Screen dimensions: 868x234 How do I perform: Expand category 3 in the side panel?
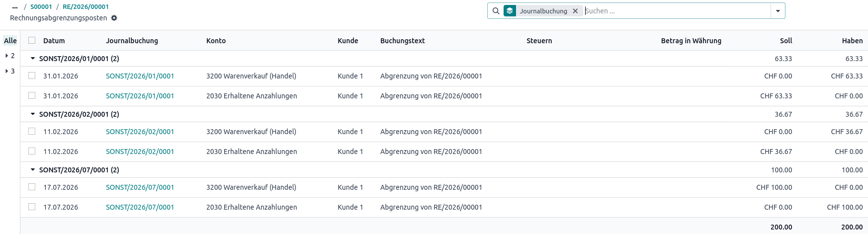10,71
